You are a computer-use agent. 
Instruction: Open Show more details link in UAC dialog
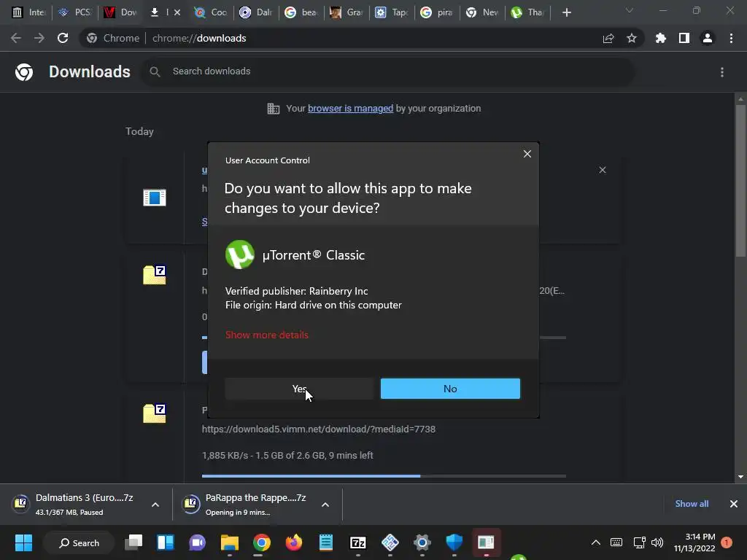click(267, 335)
